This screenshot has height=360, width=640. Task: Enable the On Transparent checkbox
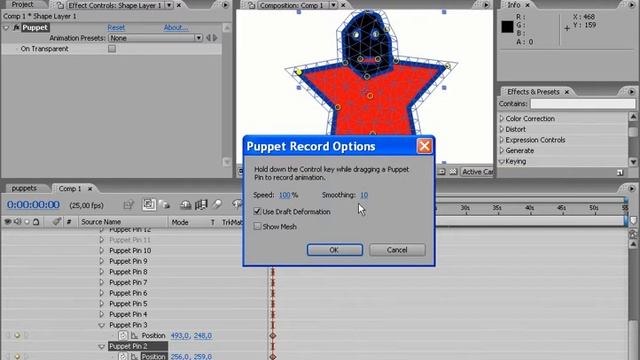pos(112,49)
